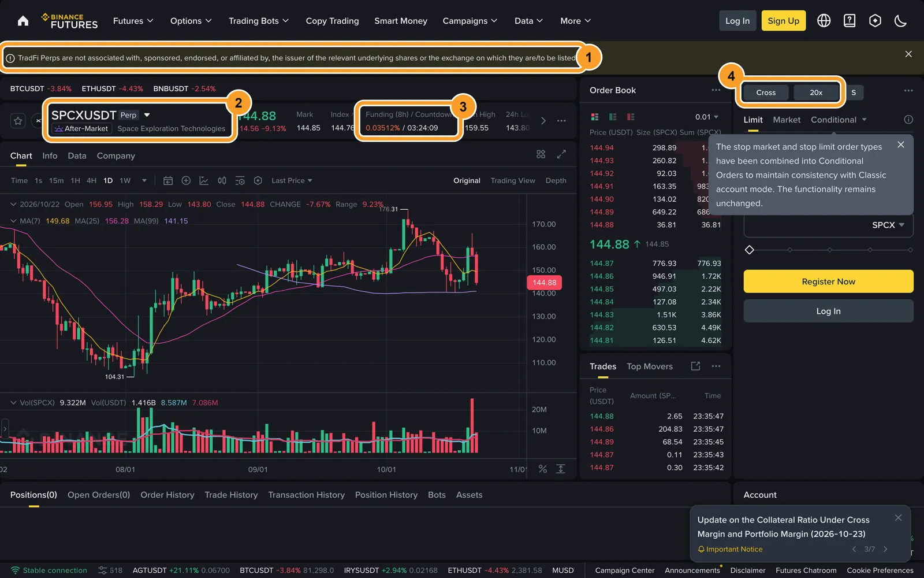Image resolution: width=924 pixels, height=578 pixels.
Task: Go to the Binance home icon
Action: pyautogui.click(x=23, y=21)
